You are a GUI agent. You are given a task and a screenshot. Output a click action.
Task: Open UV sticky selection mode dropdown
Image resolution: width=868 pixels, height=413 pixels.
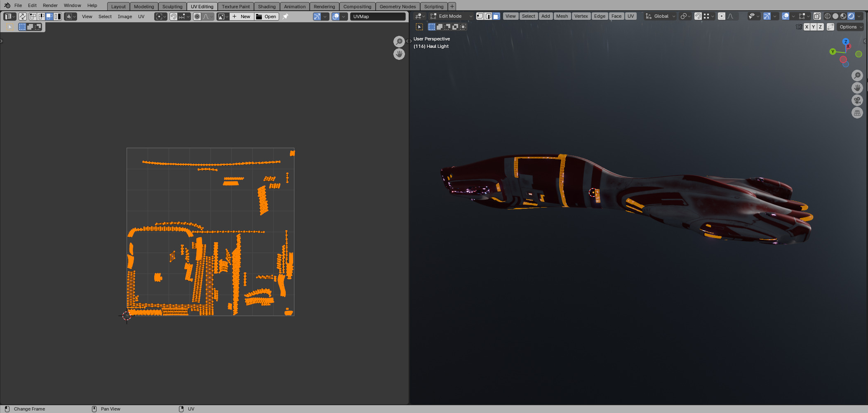point(71,17)
